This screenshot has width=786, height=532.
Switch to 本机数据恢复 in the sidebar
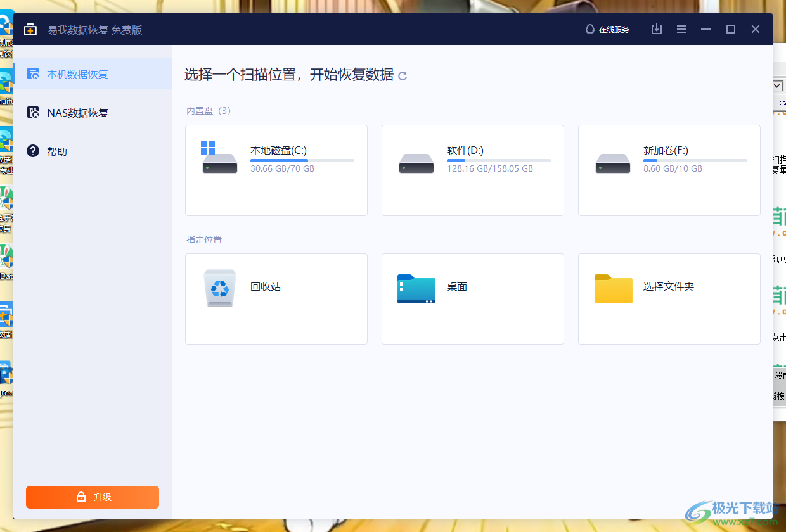coord(93,74)
